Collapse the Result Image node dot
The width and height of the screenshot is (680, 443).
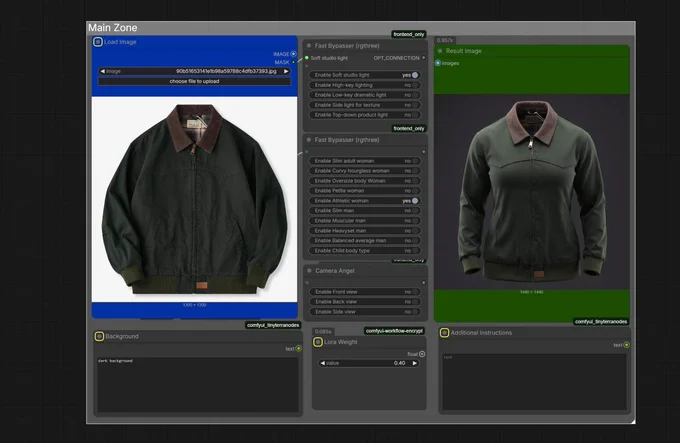[x=440, y=51]
